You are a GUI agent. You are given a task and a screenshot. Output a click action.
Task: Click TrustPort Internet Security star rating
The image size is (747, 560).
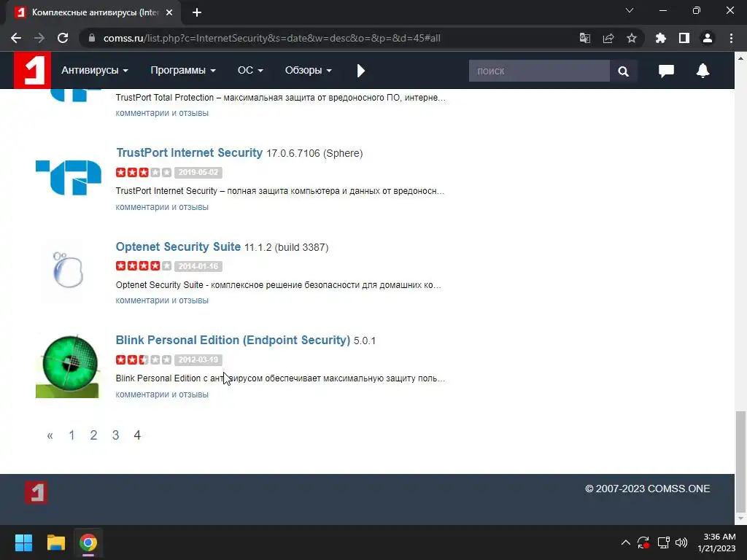point(144,172)
